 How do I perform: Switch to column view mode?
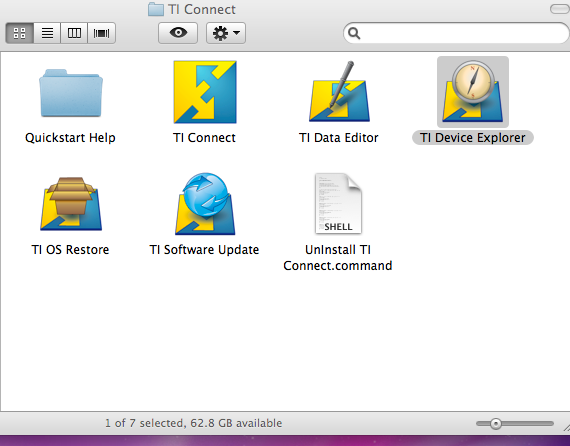coord(74,33)
